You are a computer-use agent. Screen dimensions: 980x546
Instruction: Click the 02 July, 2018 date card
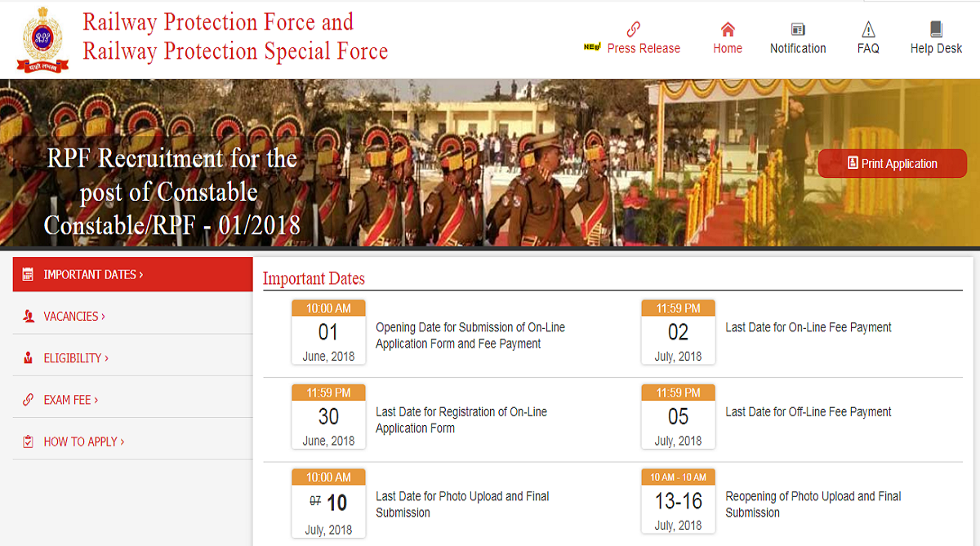[x=678, y=332]
